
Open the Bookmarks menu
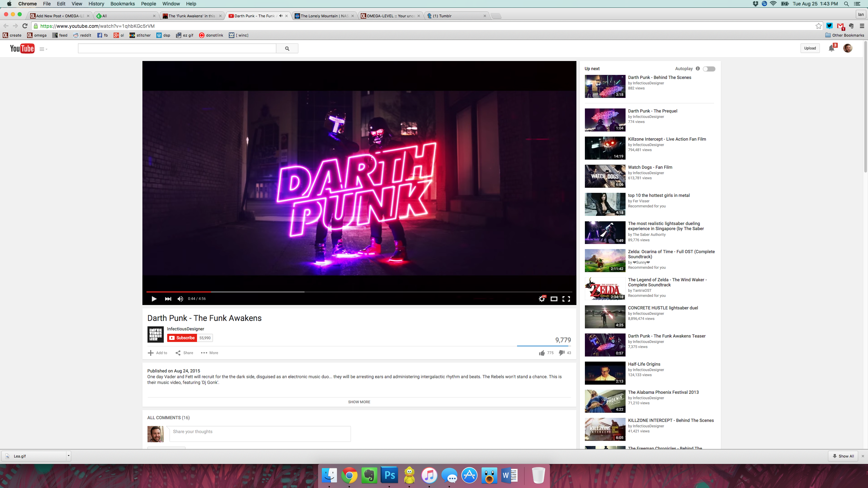coord(122,4)
